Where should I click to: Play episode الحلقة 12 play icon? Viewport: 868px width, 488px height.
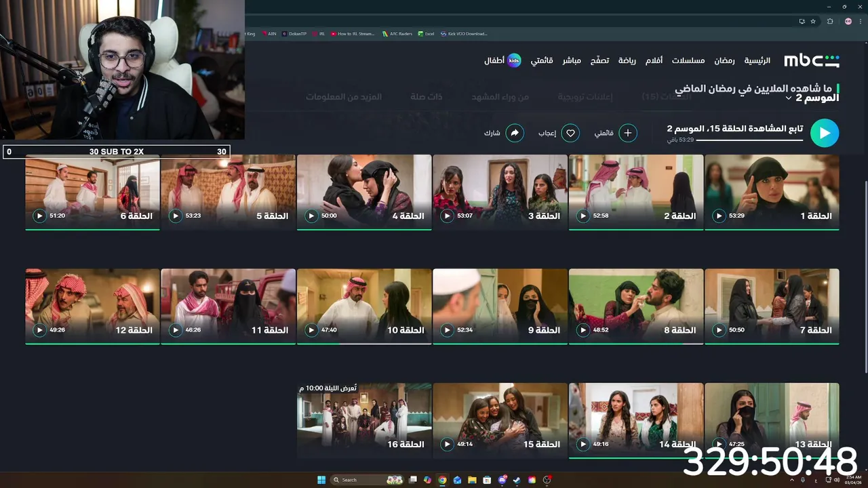[x=39, y=330]
